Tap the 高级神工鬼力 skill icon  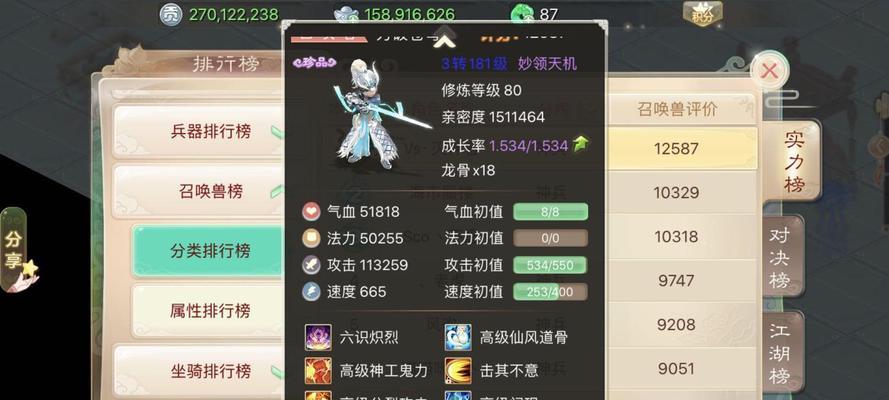pos(318,371)
